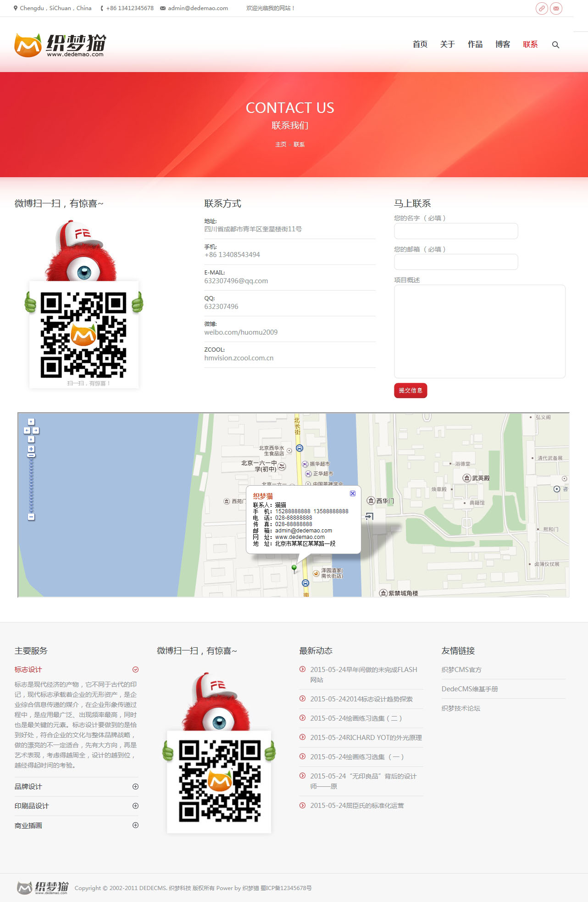Pan the map down with arrow button
The image size is (588, 902).
pyautogui.click(x=31, y=439)
